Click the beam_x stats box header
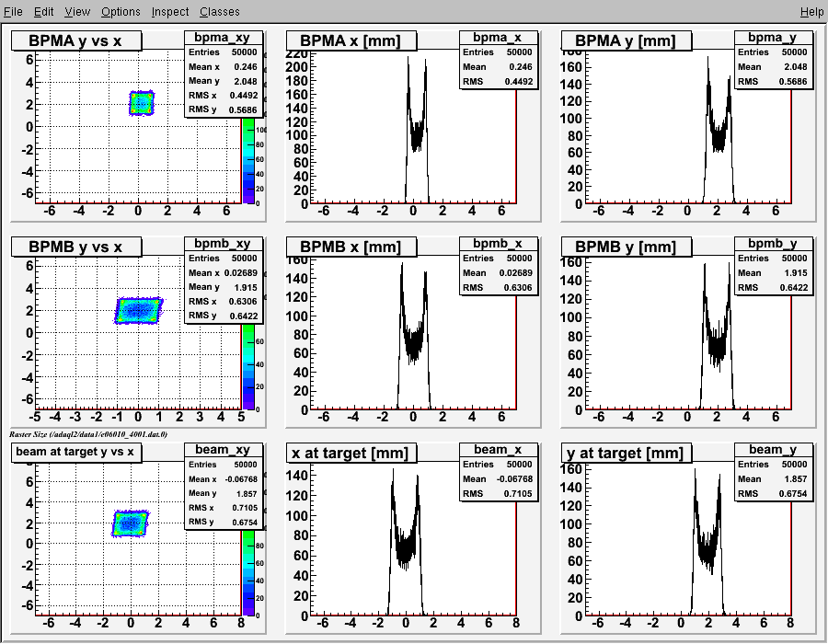This screenshot has width=828, height=644. [498, 449]
